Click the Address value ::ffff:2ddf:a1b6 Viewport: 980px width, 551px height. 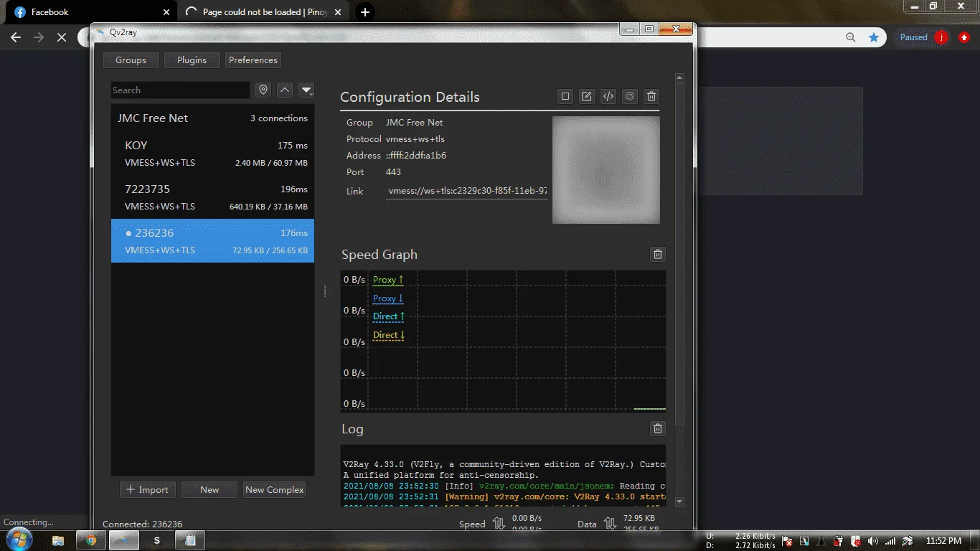[416, 156]
